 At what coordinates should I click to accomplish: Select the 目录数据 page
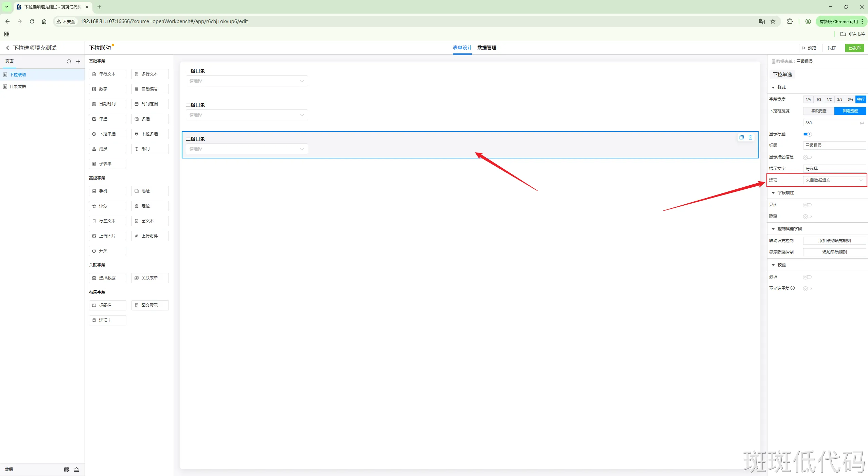[x=18, y=87]
